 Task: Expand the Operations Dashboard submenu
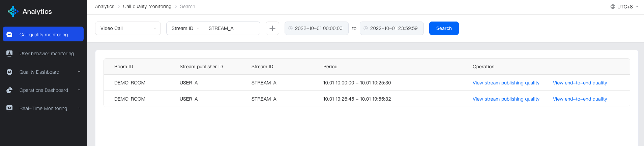pyautogui.click(x=79, y=90)
